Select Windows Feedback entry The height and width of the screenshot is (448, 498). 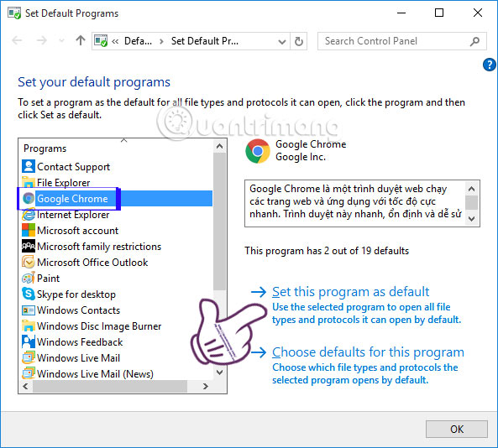tap(80, 342)
